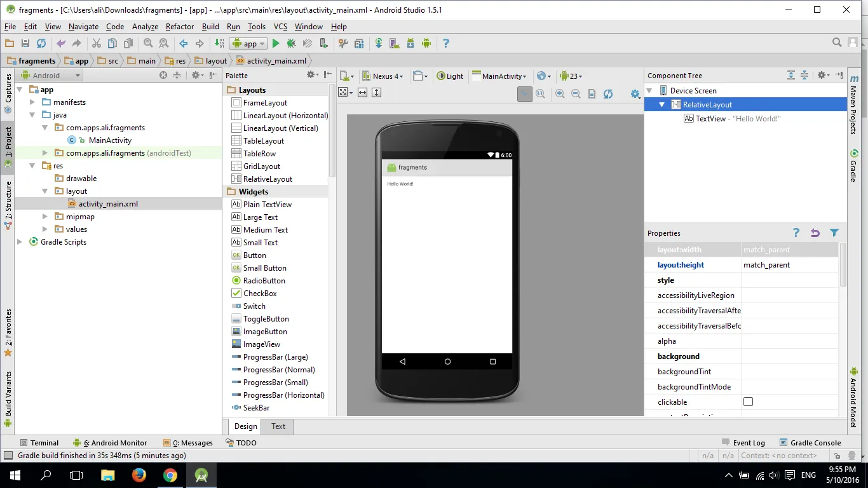
Task: Open the app run configuration dropdown
Action: [248, 43]
